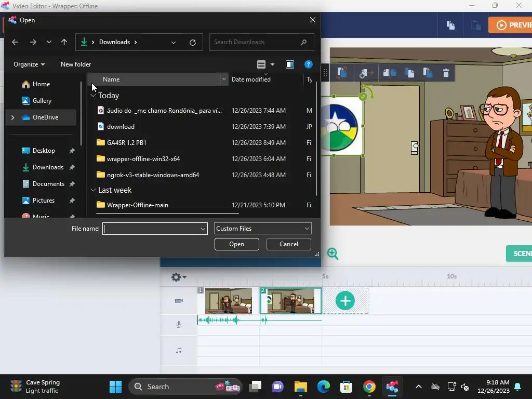Screen dimensions: 532x399
Task: Click the paste icon in editor header
Action: pos(476,25)
